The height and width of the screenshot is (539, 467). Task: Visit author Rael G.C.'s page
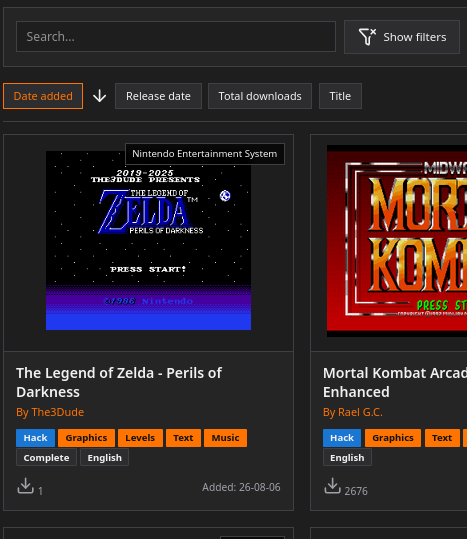353,412
